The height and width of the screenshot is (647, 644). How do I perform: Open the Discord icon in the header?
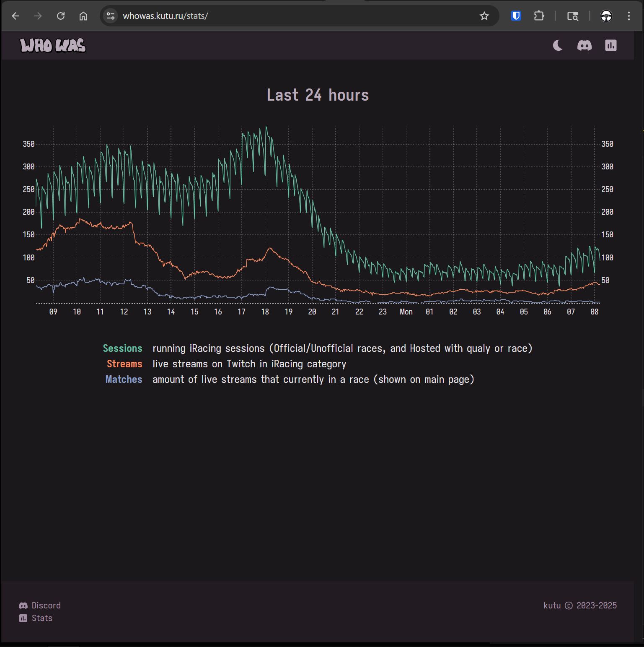pos(585,45)
